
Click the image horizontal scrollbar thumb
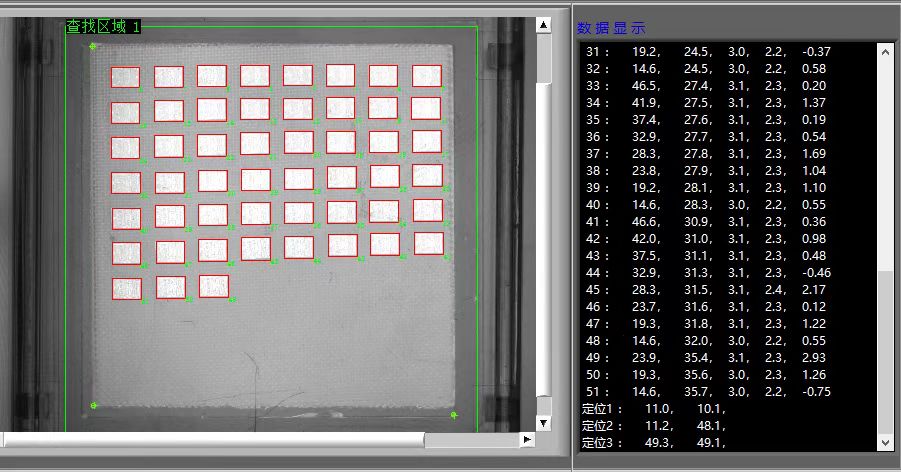[213, 439]
